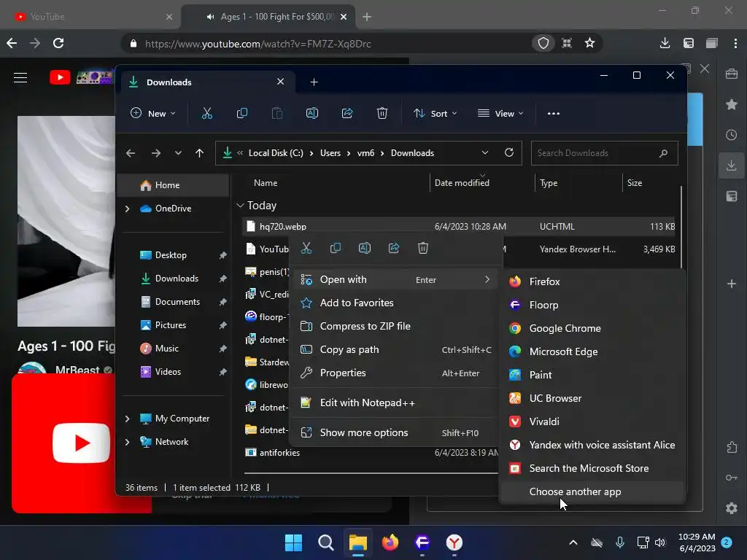Show hidden system tray icons
747x560 pixels.
[x=573, y=542]
